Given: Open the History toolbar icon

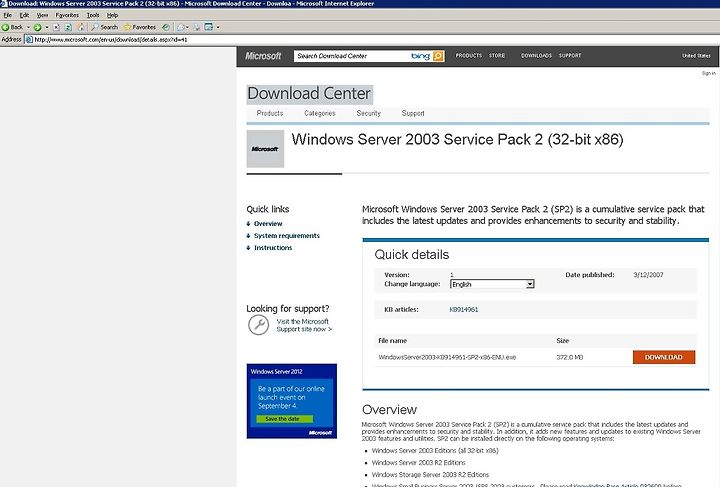Looking at the screenshot, I should point(166,27).
